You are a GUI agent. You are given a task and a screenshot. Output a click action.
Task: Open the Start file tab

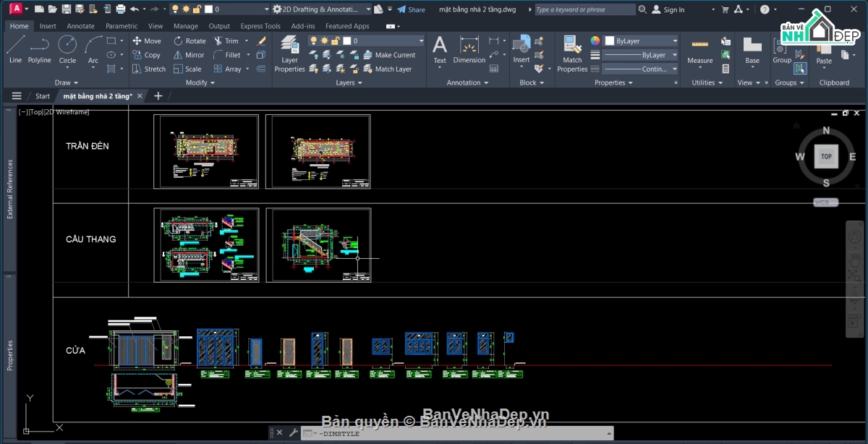tap(43, 96)
